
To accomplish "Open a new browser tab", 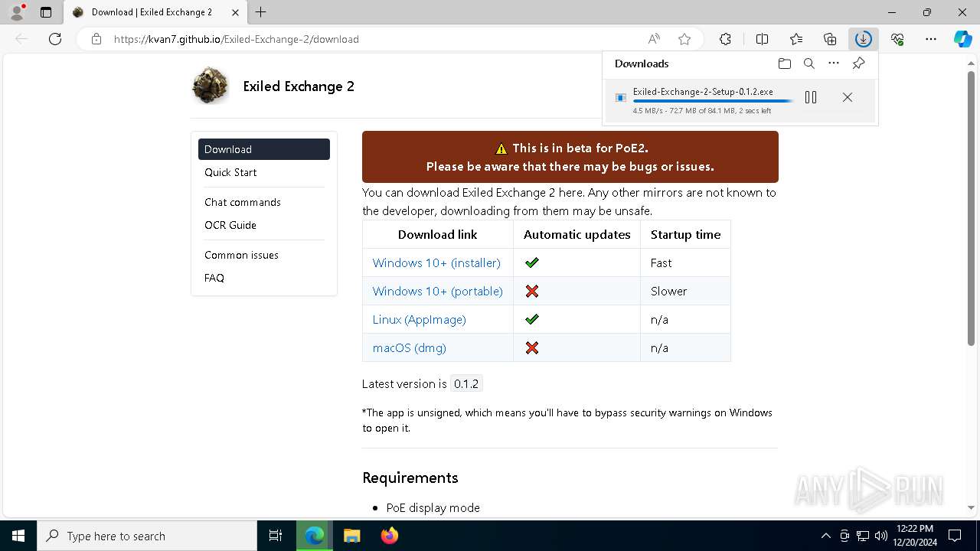I will (261, 12).
